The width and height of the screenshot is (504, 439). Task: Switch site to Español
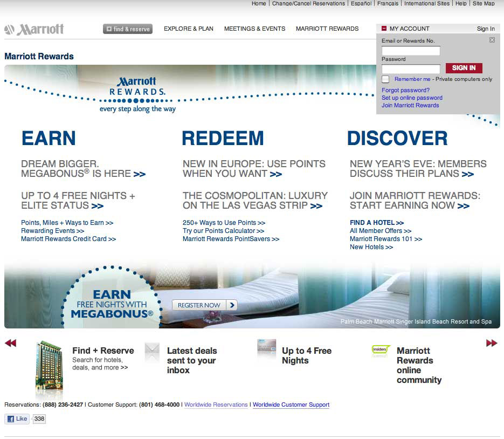pyautogui.click(x=361, y=4)
